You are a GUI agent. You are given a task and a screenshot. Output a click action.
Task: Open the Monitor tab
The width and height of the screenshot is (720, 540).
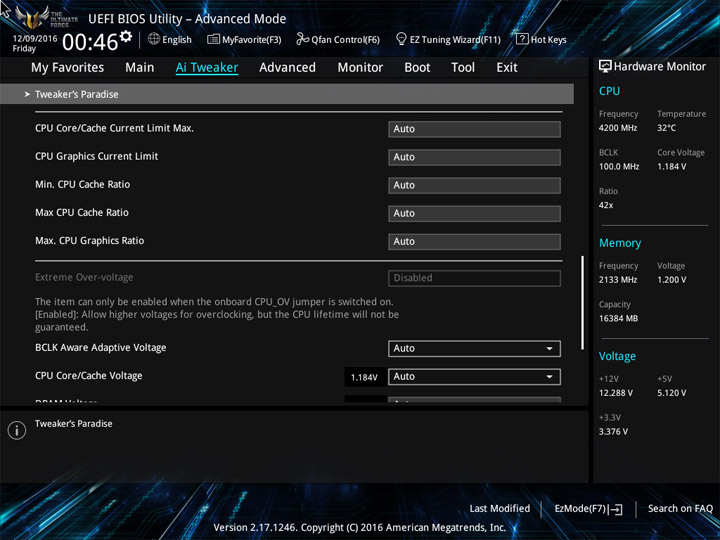point(360,68)
